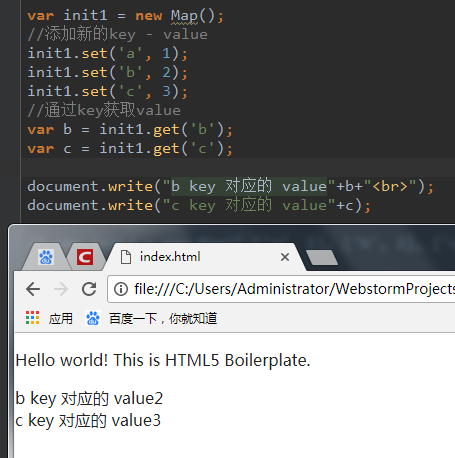
Task: Click the Hello world! HTML5 Boilerplate text
Action: (163, 360)
